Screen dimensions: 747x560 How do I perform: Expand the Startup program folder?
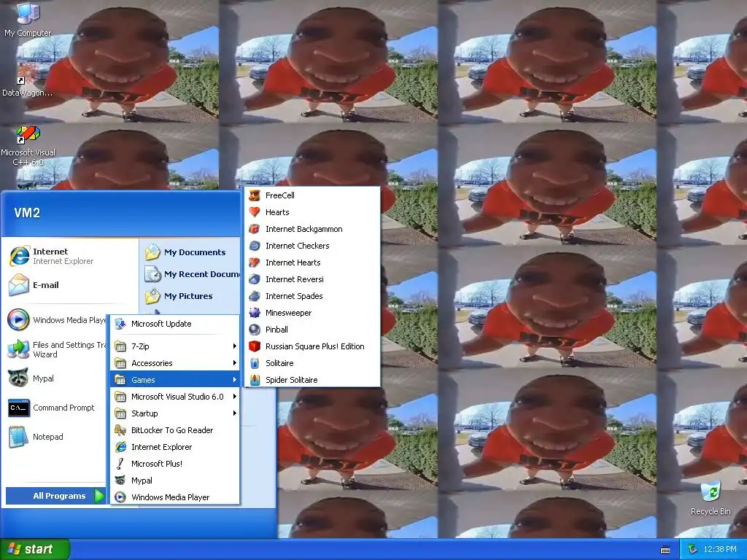tap(175, 413)
